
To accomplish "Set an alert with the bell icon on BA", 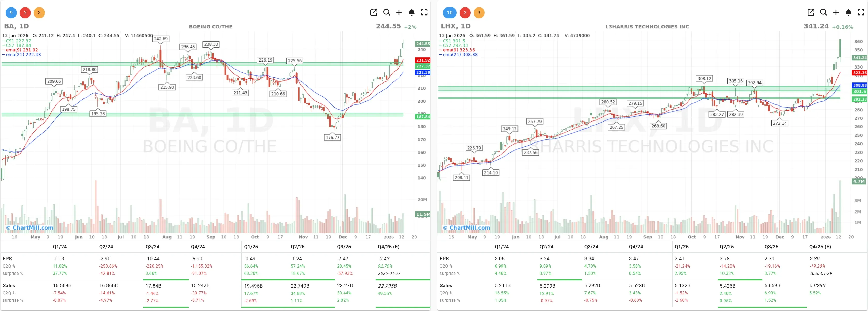I will click(412, 12).
